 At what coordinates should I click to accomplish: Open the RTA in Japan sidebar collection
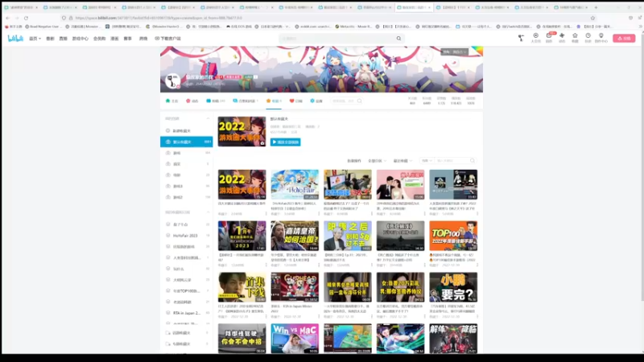(187, 313)
